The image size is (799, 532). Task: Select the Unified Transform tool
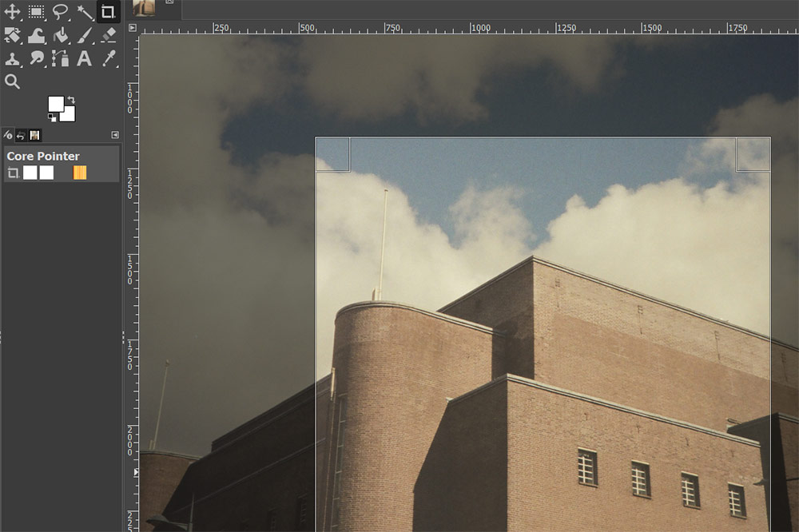click(x=12, y=35)
